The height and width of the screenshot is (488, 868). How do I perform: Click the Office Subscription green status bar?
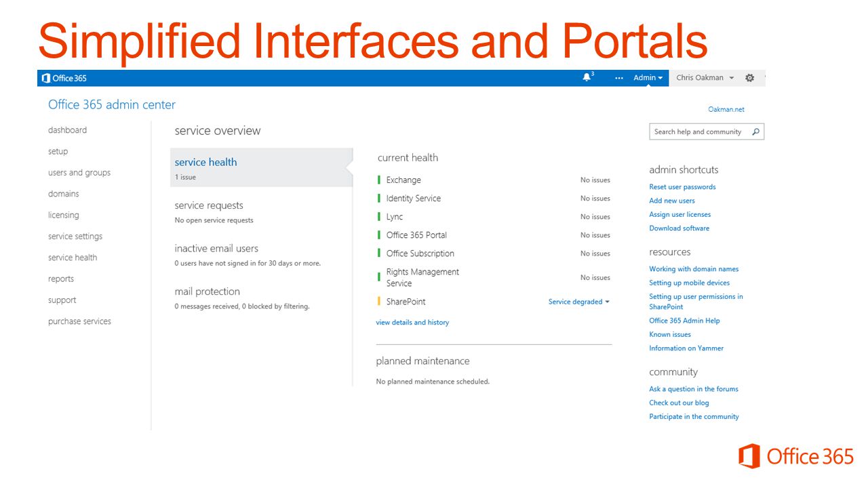pos(379,253)
